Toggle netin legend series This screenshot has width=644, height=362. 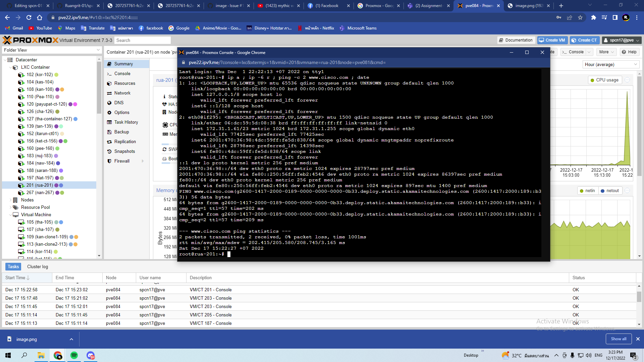[x=587, y=191]
